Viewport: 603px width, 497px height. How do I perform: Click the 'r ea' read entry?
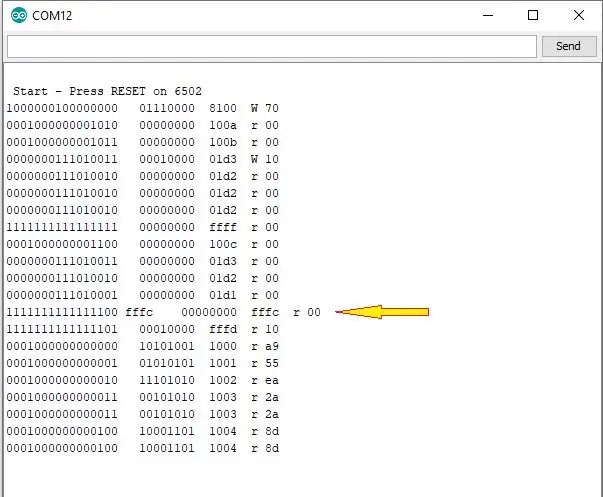click(265, 380)
